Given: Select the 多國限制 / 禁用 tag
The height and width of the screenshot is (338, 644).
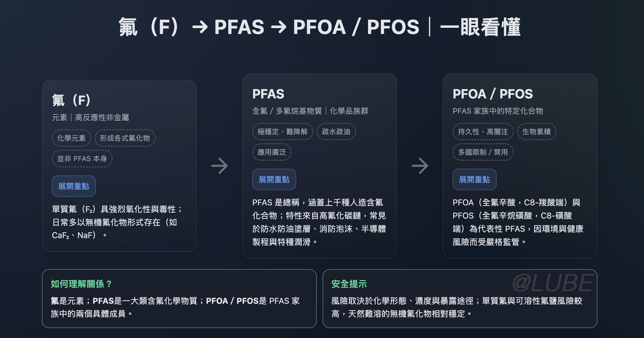Looking at the screenshot, I should pyautogui.click(x=483, y=152).
